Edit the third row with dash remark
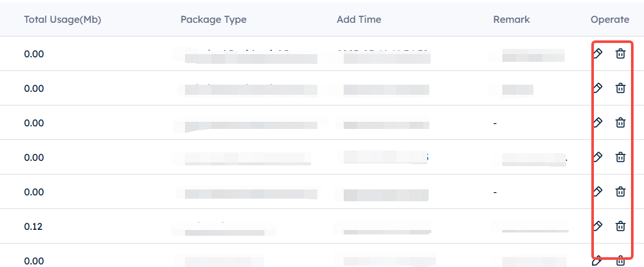Image resolution: width=644 pixels, height=267 pixels. point(598,122)
